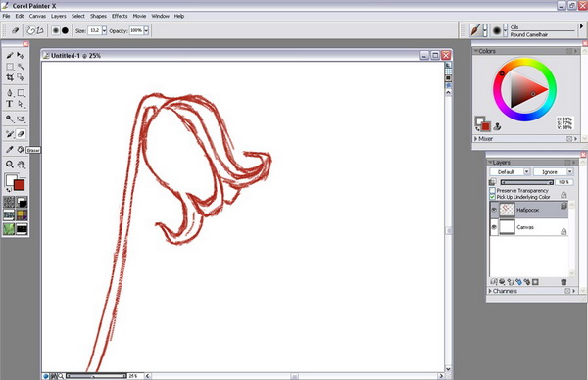Hide the Набросок layer with its eye
This screenshot has width=588, height=380.
(494, 210)
